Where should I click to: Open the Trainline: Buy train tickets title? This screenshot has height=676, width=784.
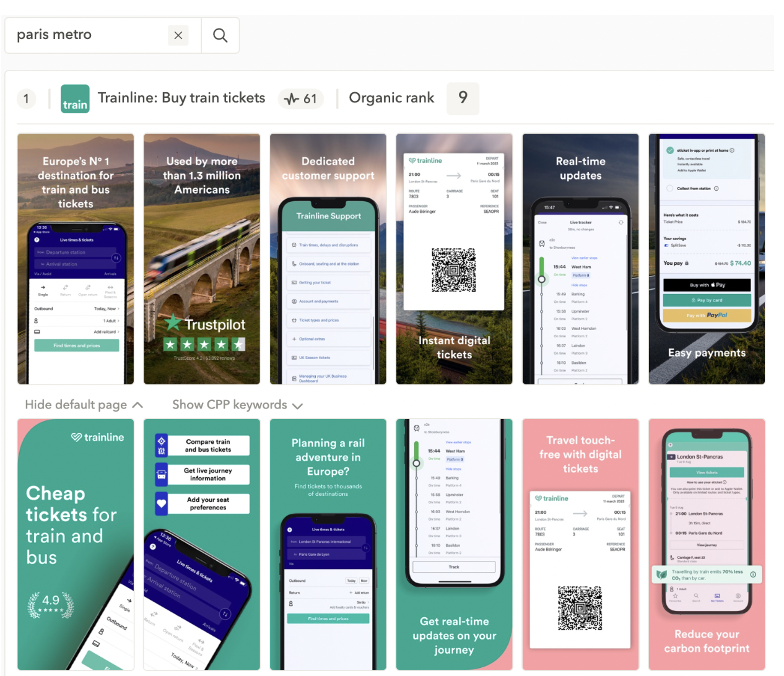coord(181,98)
